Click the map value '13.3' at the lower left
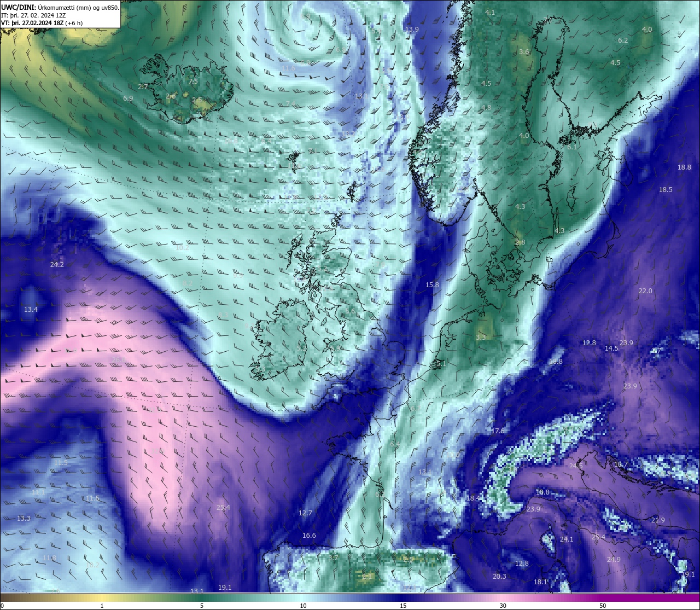Viewport: 700px width, 610px height. (x=24, y=518)
